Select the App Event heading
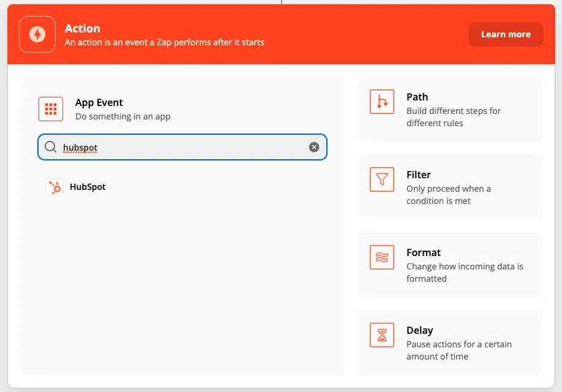The image size is (562, 392). coord(99,102)
